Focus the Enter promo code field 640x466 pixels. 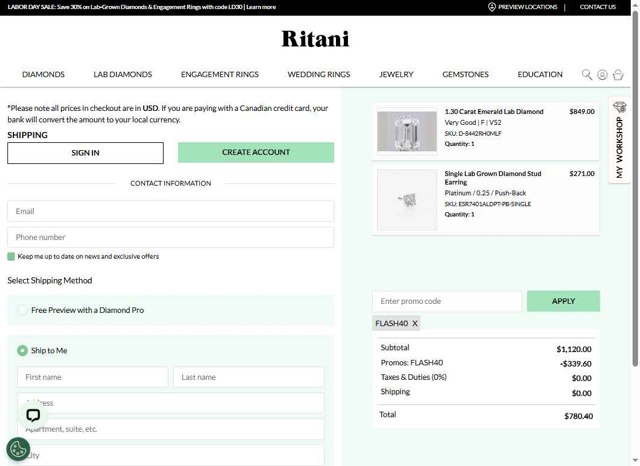coord(447,301)
